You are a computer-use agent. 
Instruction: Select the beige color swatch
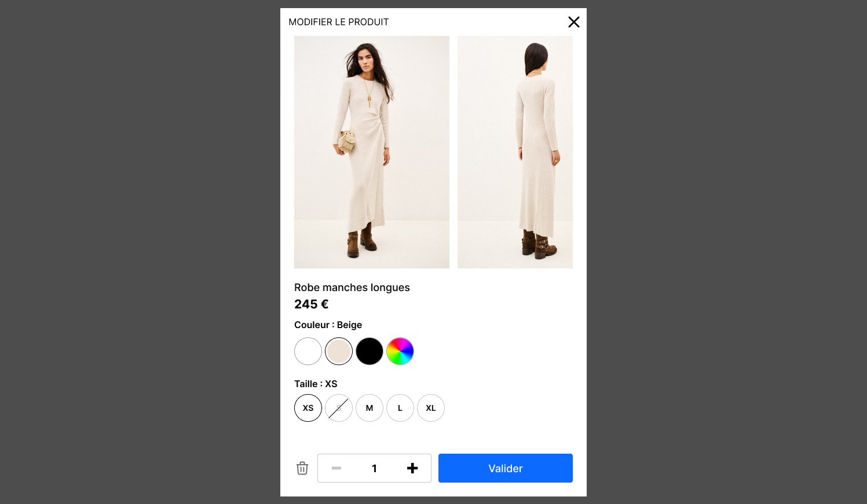339,351
